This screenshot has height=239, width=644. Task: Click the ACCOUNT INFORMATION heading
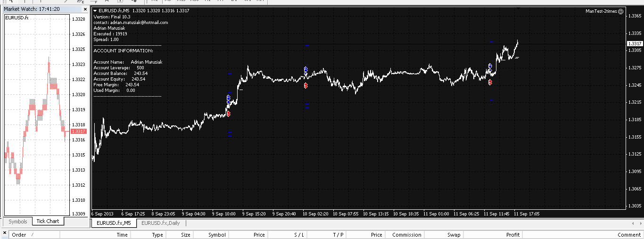click(x=124, y=50)
